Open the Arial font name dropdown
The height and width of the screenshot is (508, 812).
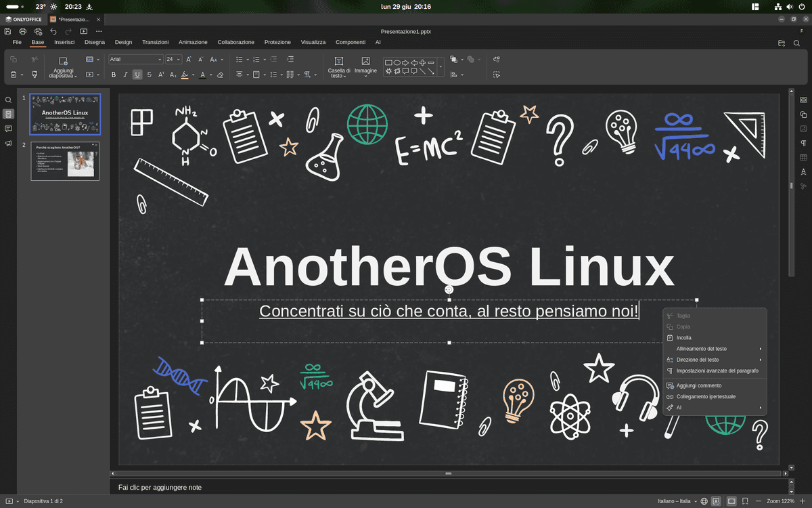click(x=160, y=60)
